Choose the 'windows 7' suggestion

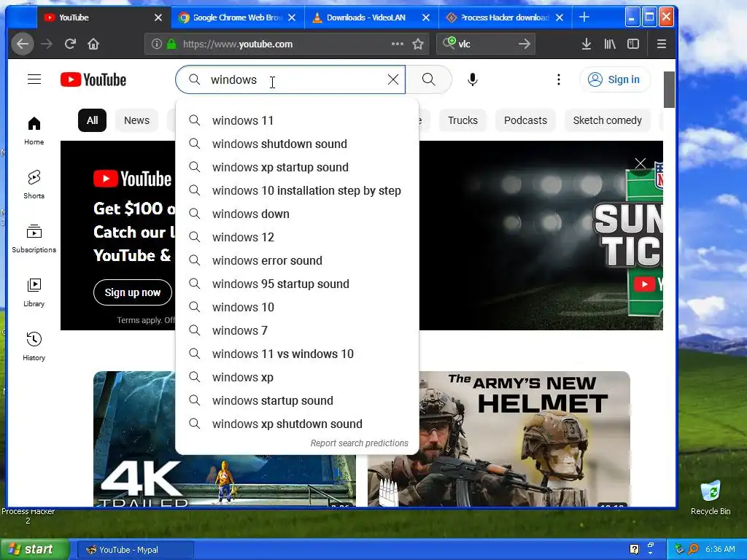[x=298, y=330]
